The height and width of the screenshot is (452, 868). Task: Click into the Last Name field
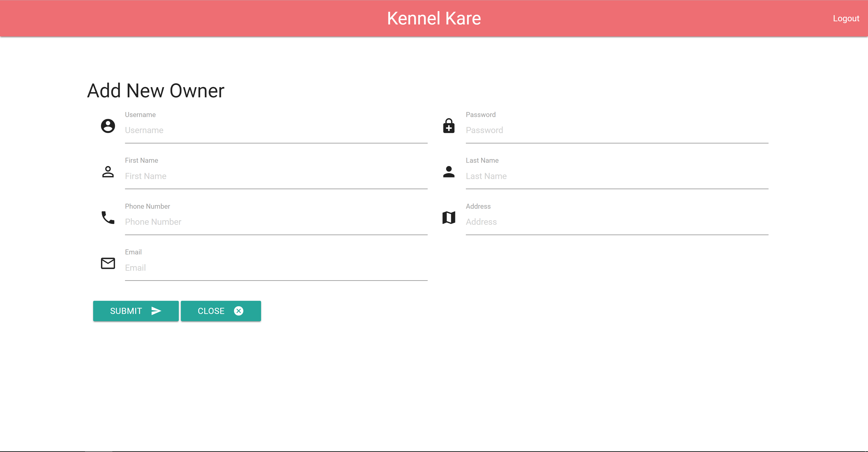(x=617, y=176)
